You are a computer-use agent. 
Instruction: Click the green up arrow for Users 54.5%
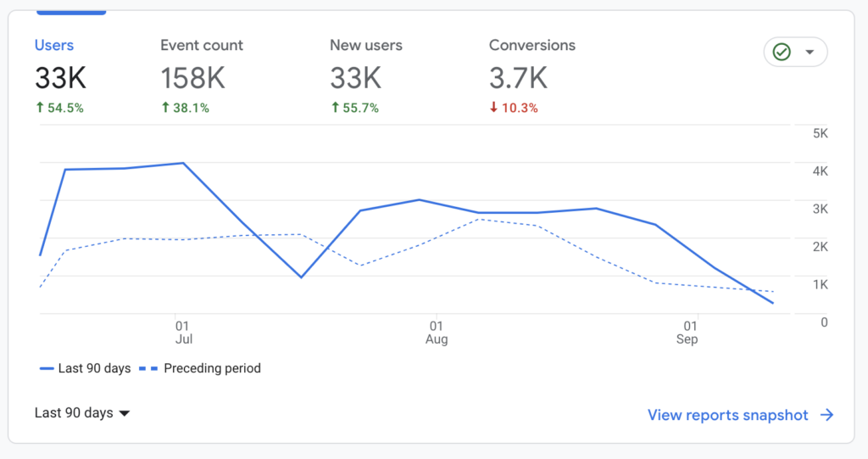coord(40,108)
